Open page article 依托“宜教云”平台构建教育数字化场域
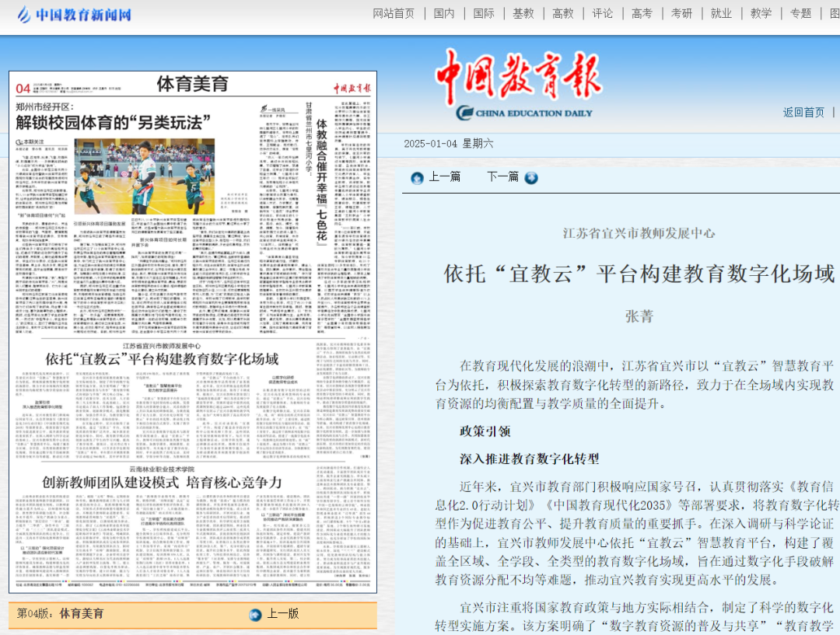This screenshot has width=840, height=635. click(162, 359)
